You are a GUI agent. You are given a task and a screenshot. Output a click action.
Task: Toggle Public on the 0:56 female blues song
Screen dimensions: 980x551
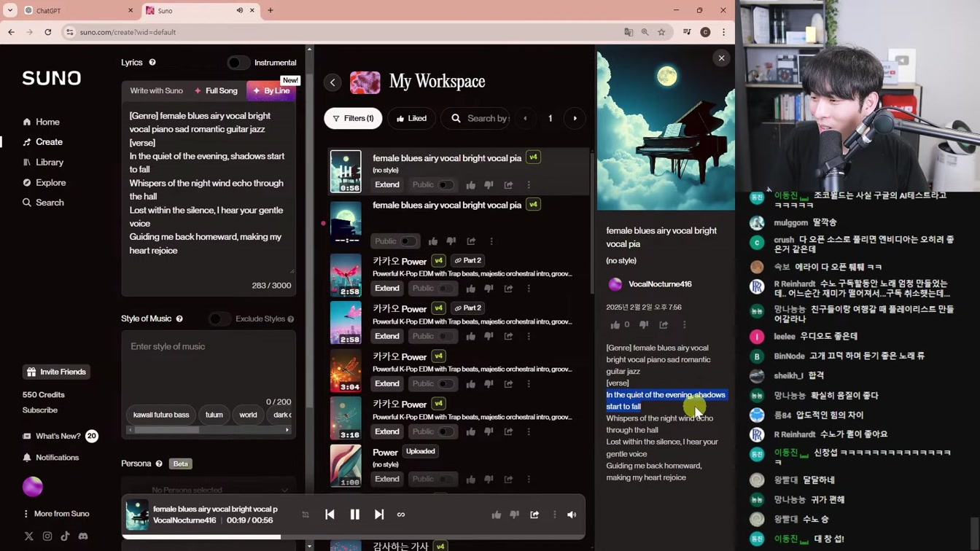(x=446, y=185)
